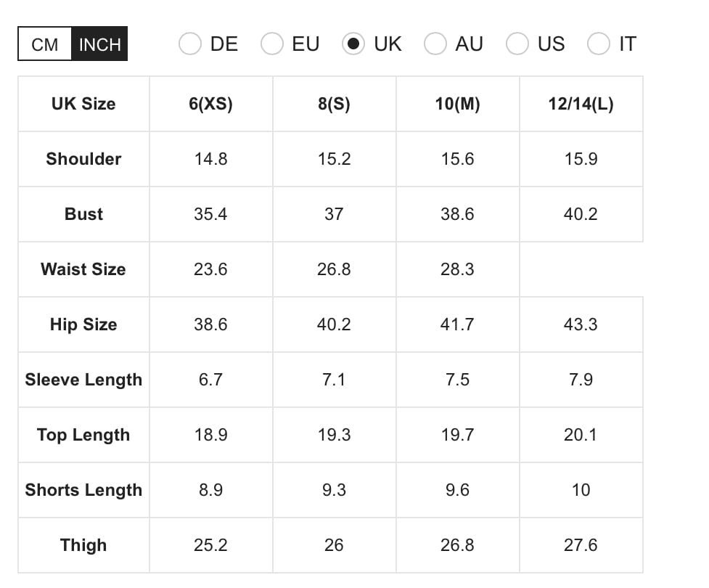This screenshot has height=588, width=709.
Task: Select the US sizing radio button
Action: (x=517, y=44)
